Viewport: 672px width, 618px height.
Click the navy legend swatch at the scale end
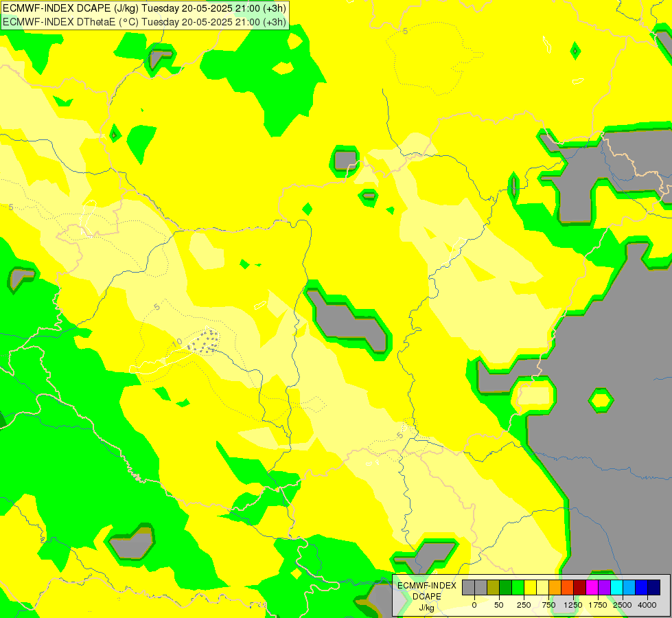click(654, 588)
